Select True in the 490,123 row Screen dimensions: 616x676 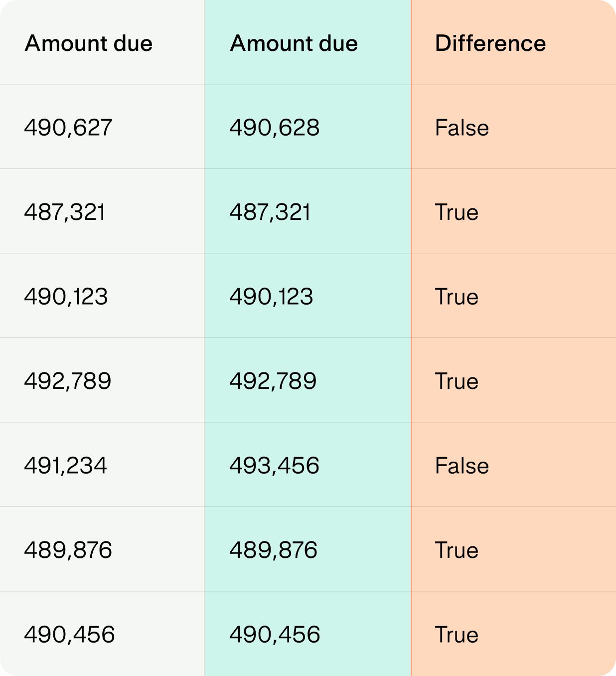pyautogui.click(x=457, y=297)
